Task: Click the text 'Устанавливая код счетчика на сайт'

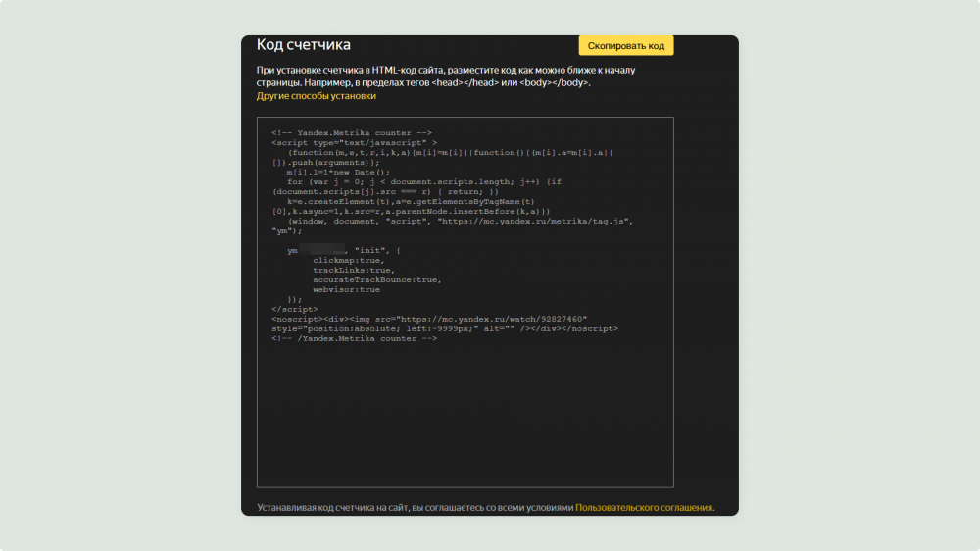Action: click(x=332, y=507)
